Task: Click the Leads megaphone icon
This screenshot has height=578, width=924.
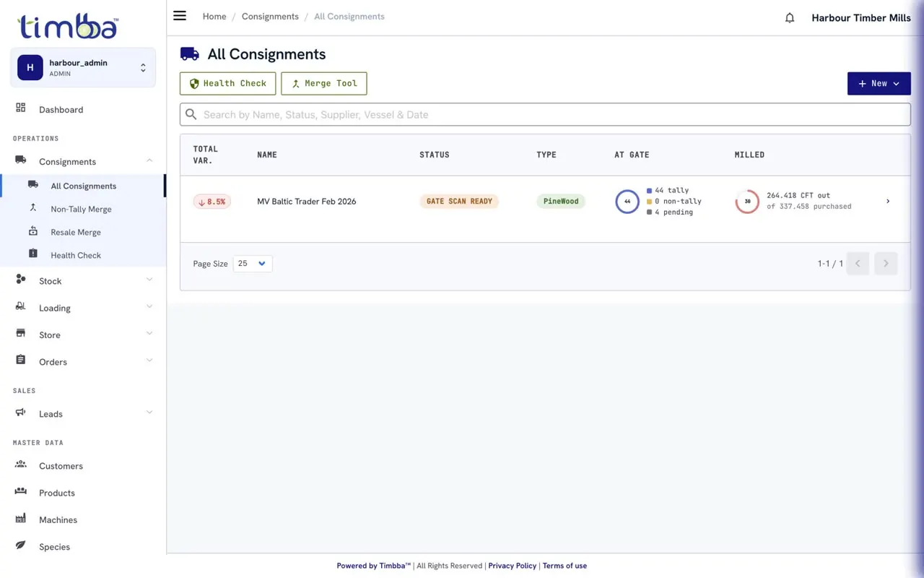Action: pyautogui.click(x=21, y=413)
